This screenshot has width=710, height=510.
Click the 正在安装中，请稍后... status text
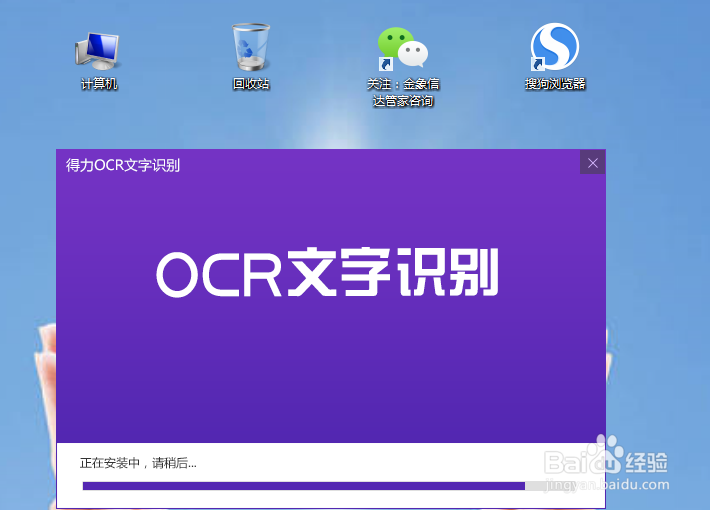click(x=138, y=463)
